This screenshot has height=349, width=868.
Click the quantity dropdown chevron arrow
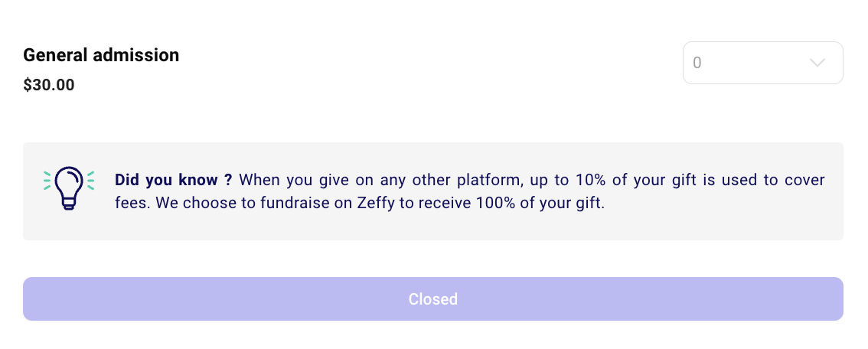click(x=817, y=63)
